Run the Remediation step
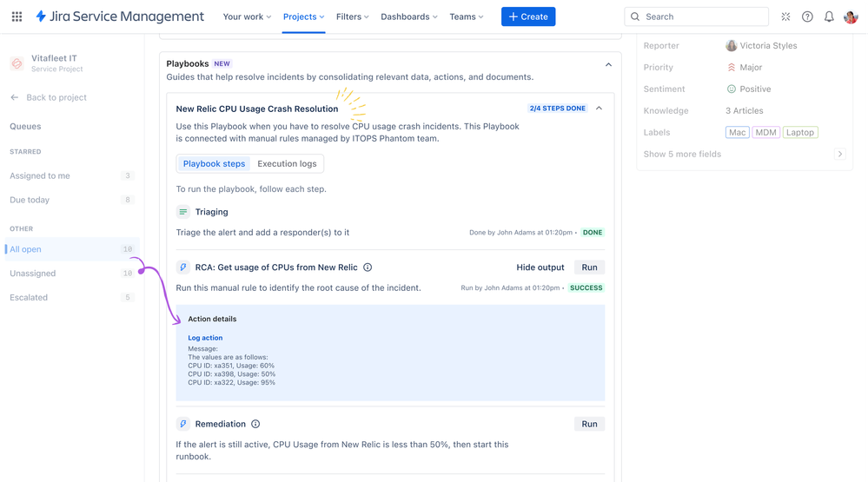Screen dimensions: 868x482 pos(589,424)
